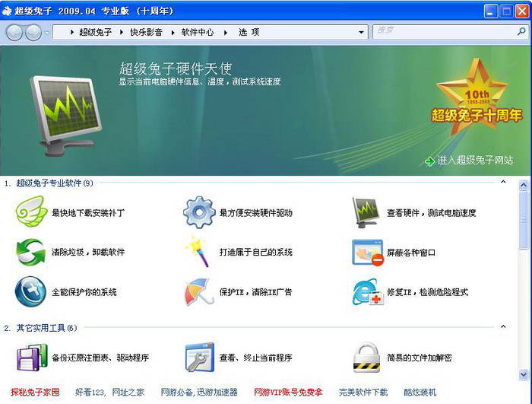
Task: Click the padlock file encryption icon
Action: (366, 358)
